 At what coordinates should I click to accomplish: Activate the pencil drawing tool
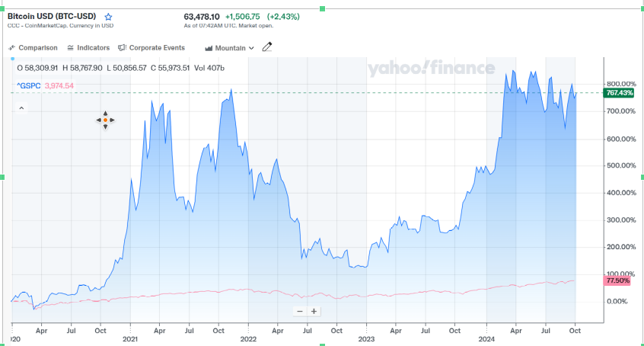pyautogui.click(x=267, y=47)
